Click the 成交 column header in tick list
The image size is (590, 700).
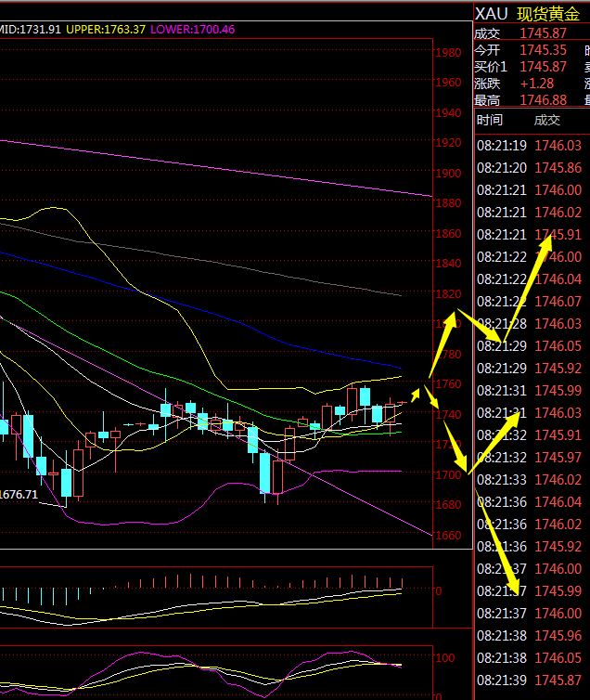coord(547,120)
